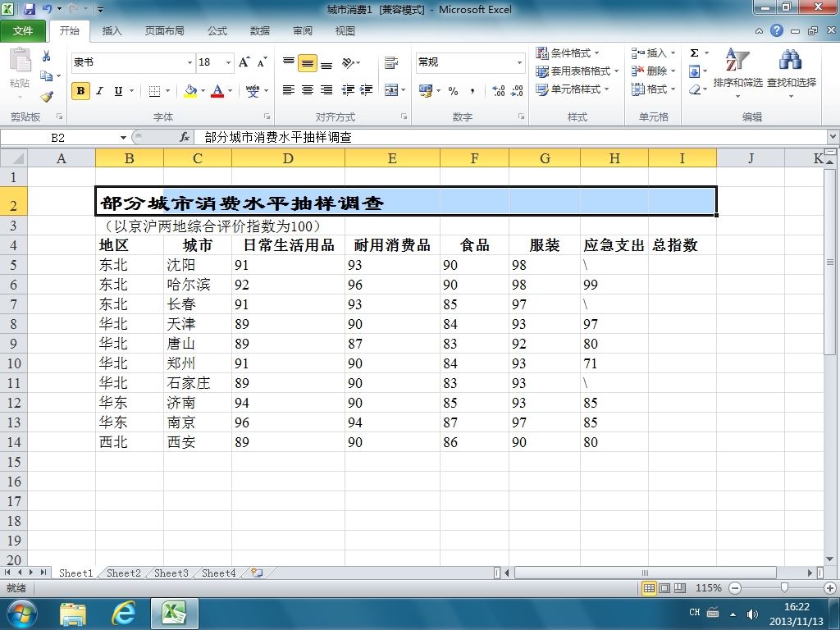Toggle wrap text

[x=391, y=62]
